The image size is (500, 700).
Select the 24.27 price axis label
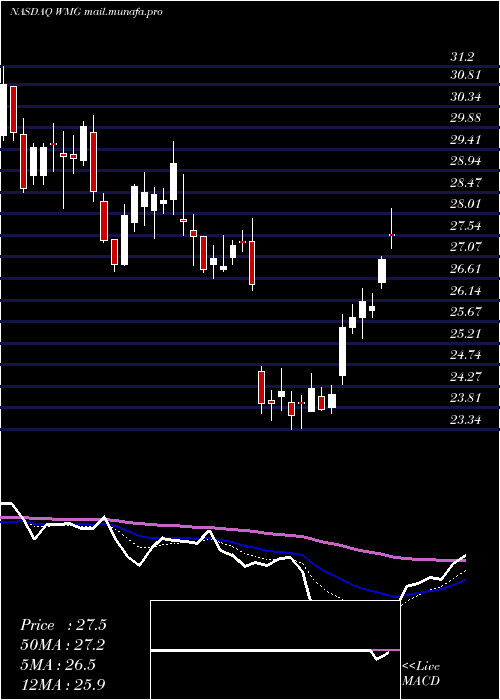[466, 376]
